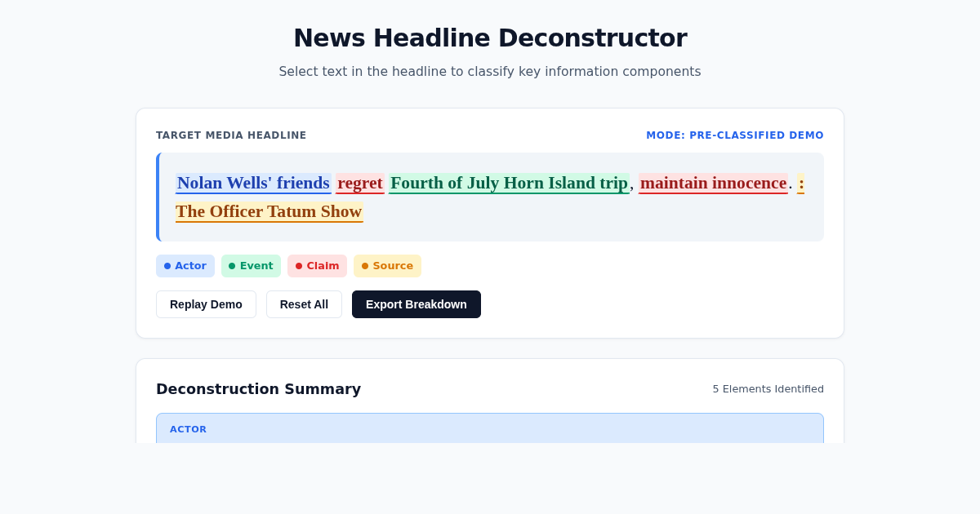Click the highlighted word "regret"

(360, 183)
